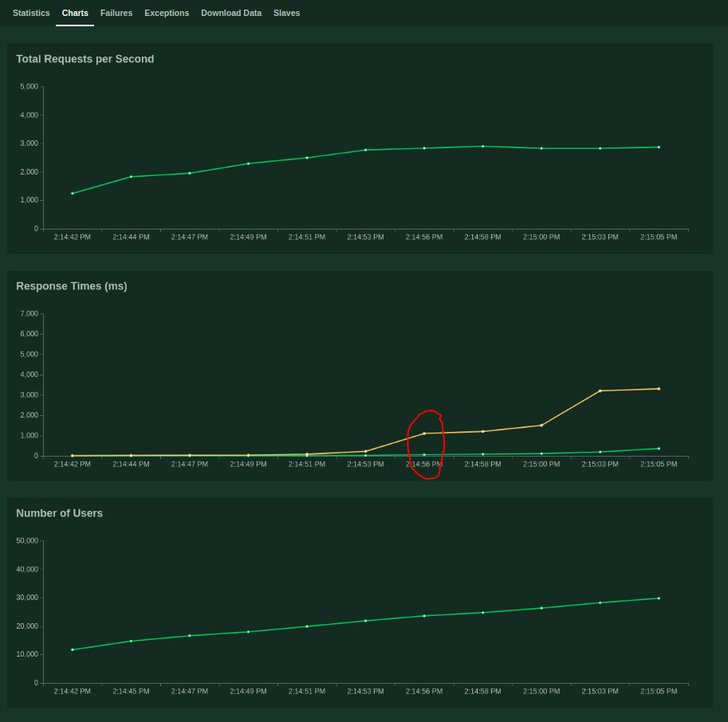Open the Statistics tab
The height and width of the screenshot is (722, 728).
(x=31, y=13)
